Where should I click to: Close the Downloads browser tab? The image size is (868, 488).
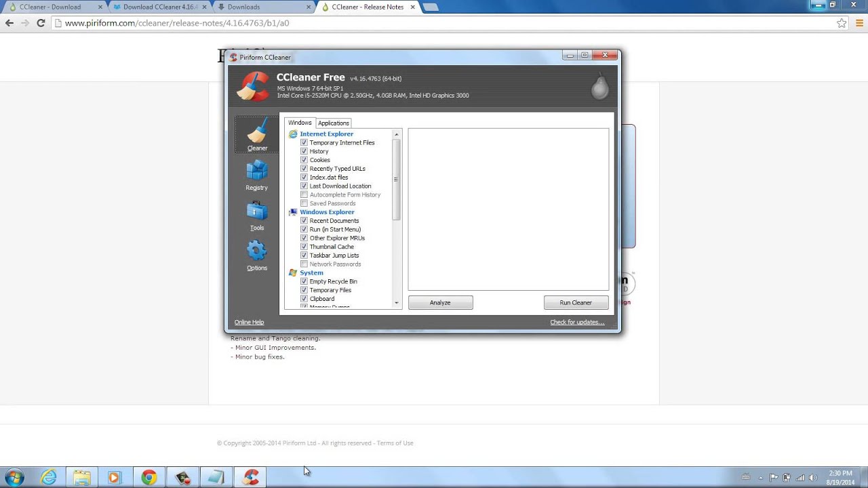tap(308, 7)
